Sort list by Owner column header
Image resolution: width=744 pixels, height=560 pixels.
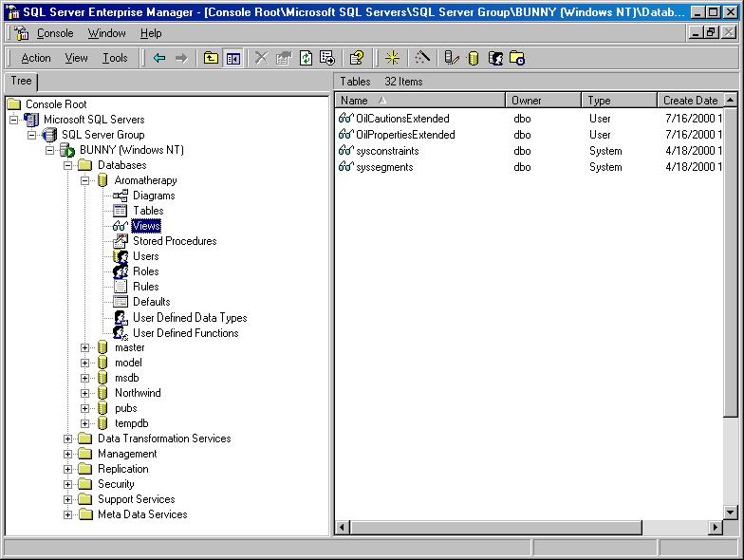click(543, 101)
